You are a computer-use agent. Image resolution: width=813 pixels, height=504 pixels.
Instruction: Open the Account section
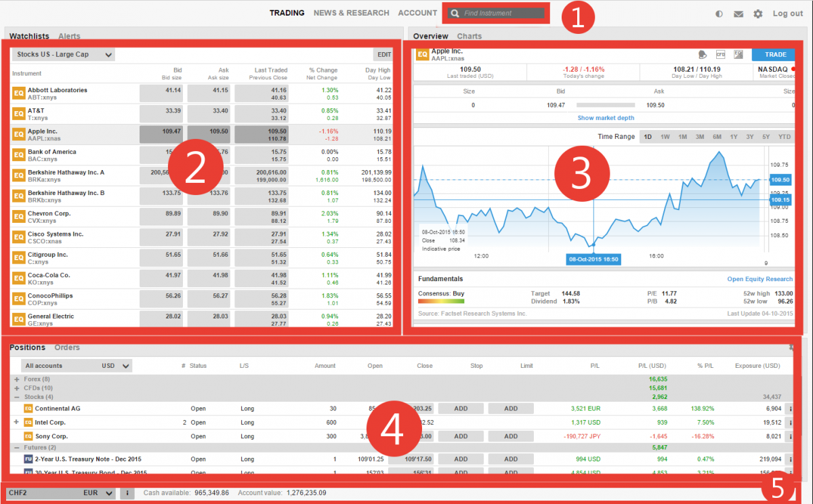tap(417, 13)
